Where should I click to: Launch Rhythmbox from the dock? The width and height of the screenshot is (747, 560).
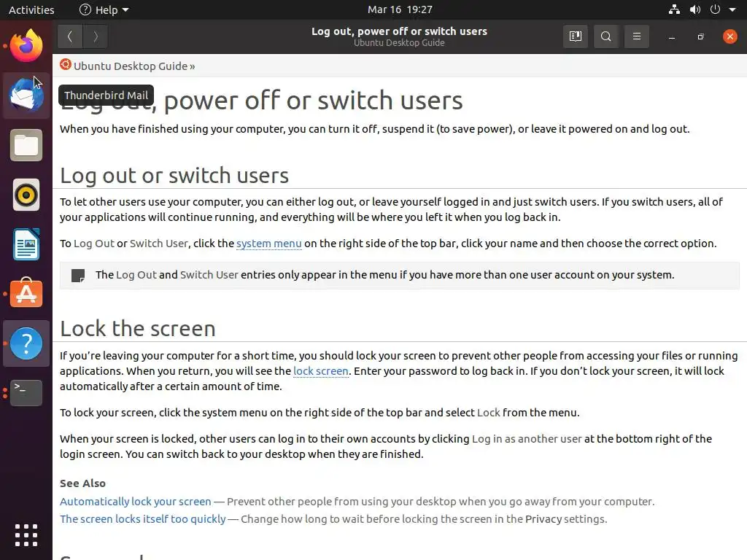[26, 195]
